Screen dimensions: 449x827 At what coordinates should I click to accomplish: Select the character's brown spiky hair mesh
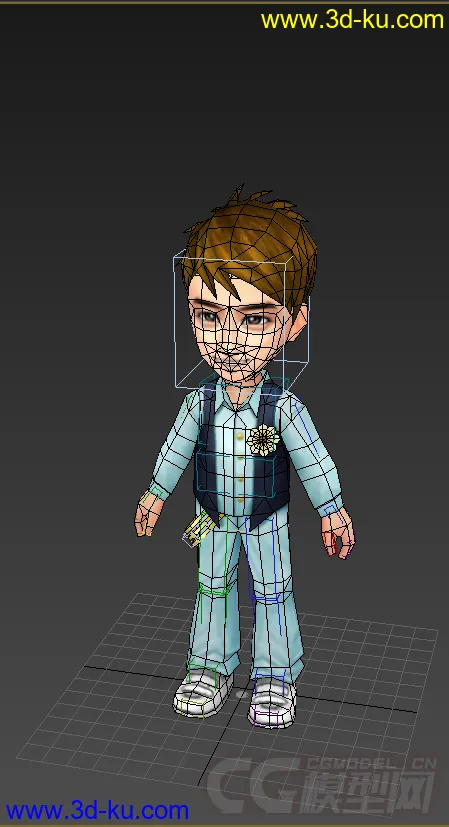point(251,240)
